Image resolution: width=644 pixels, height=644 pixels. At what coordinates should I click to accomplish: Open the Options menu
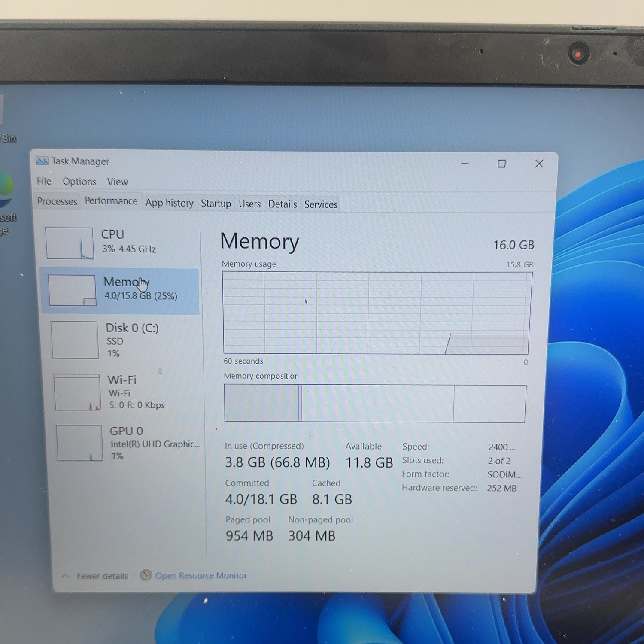[x=79, y=182]
